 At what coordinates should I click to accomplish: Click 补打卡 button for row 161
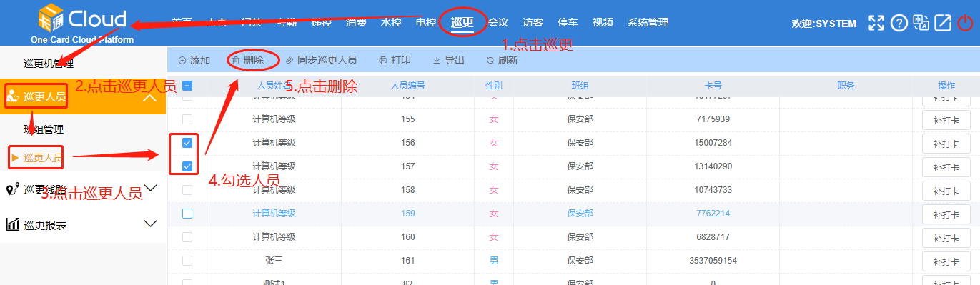pos(946,261)
